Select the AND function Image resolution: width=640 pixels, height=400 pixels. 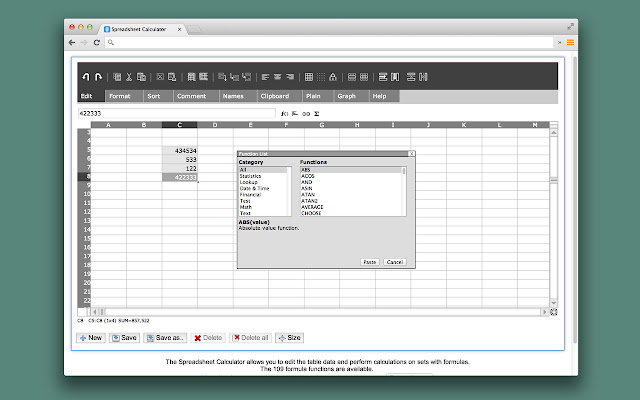[x=351, y=182]
